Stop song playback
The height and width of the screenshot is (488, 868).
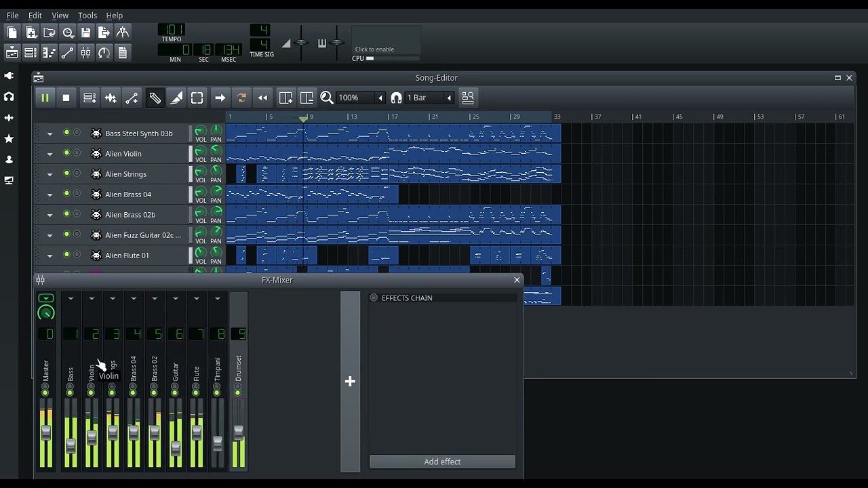pyautogui.click(x=66, y=98)
